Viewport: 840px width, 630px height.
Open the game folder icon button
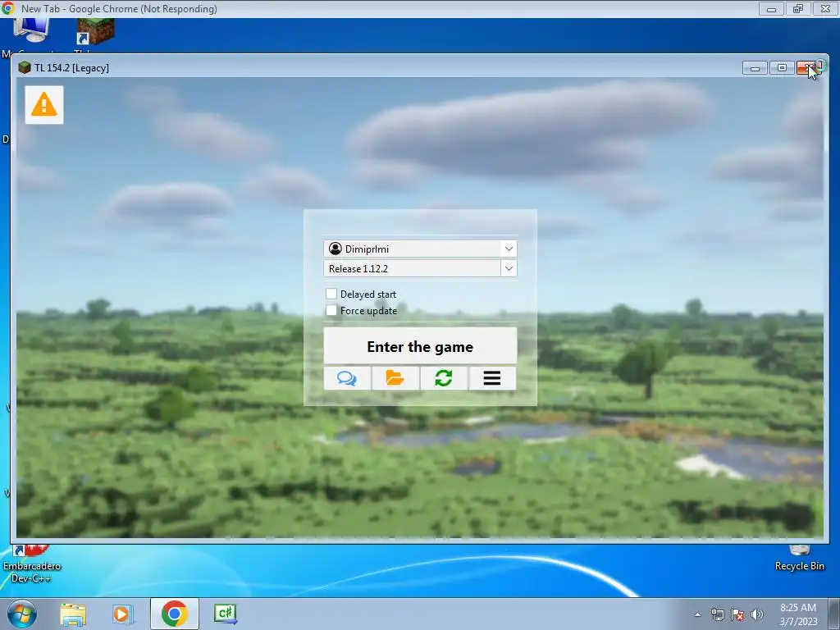pos(395,378)
